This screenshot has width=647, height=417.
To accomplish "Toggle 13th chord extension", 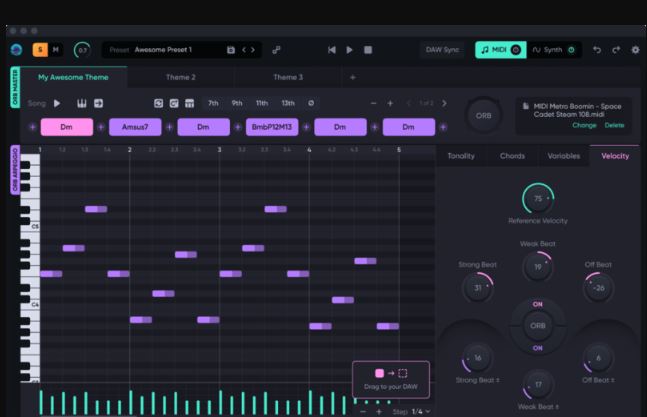I will [288, 103].
